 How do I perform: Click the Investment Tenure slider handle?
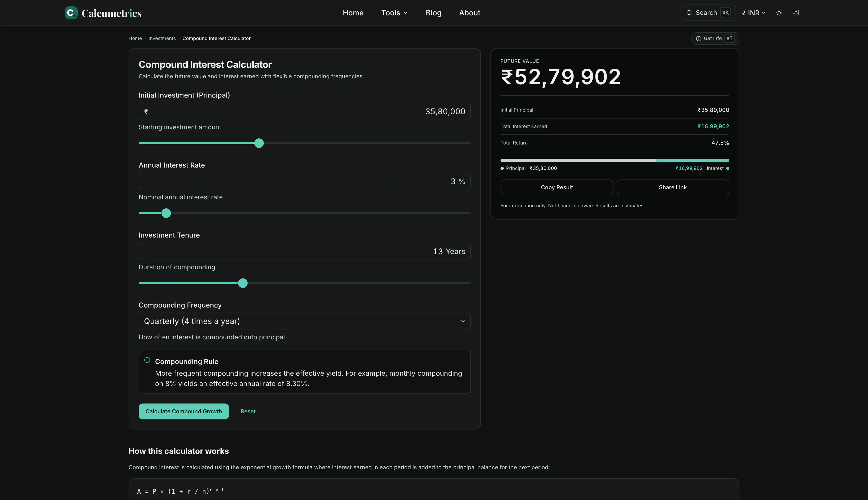coord(243,283)
